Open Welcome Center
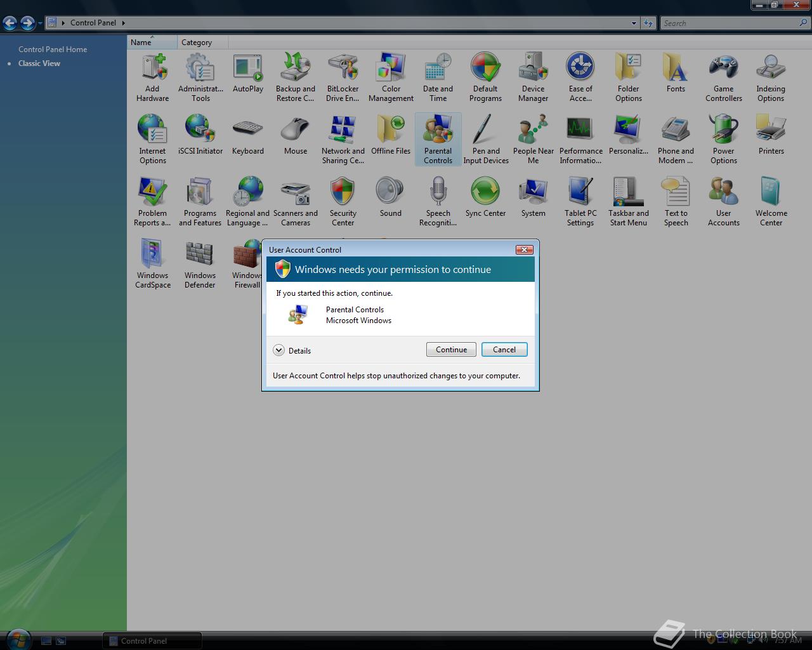812x650 pixels. (x=771, y=202)
